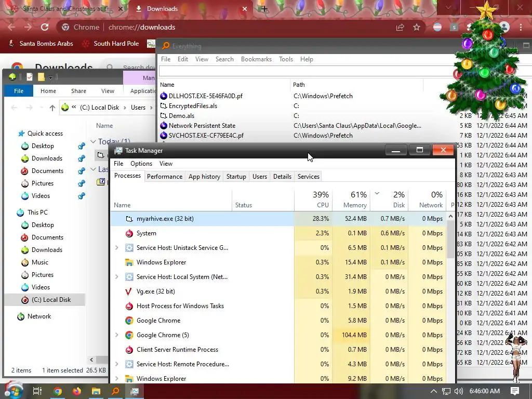Expand the Google Chrome (5) process group
This screenshot has width=532, height=399.
click(117, 335)
